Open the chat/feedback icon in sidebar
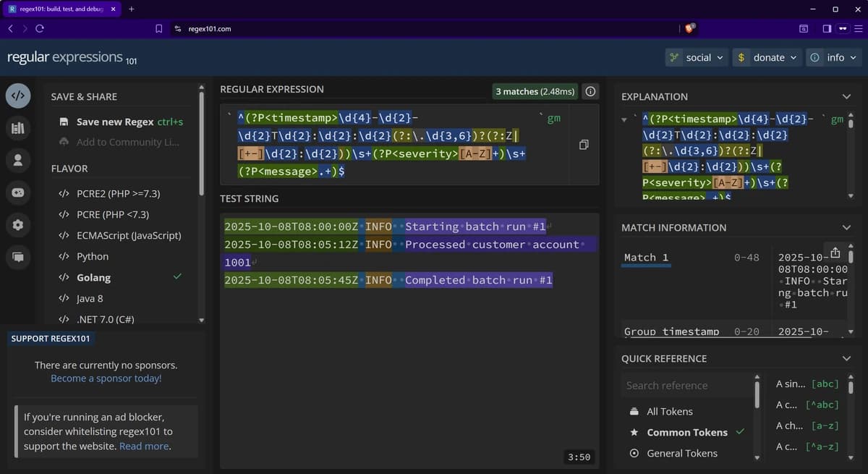 18,257
